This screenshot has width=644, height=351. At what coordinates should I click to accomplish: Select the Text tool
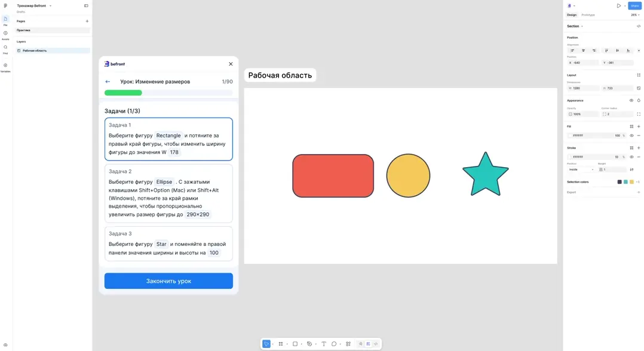[x=324, y=344]
